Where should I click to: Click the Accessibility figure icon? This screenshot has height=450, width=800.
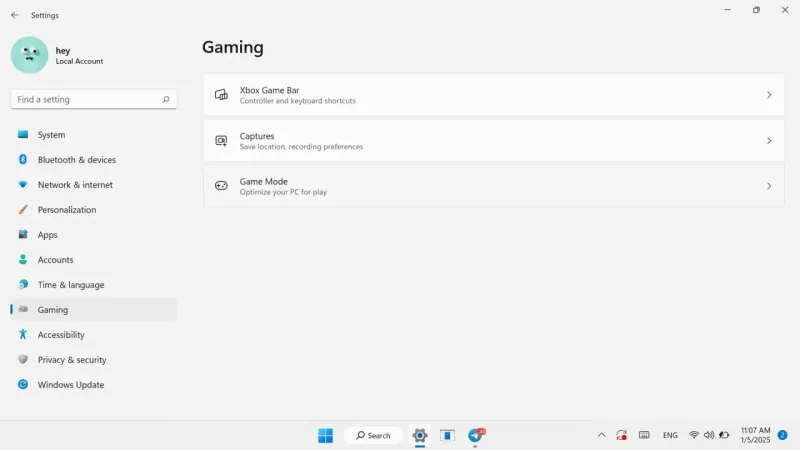(23, 334)
